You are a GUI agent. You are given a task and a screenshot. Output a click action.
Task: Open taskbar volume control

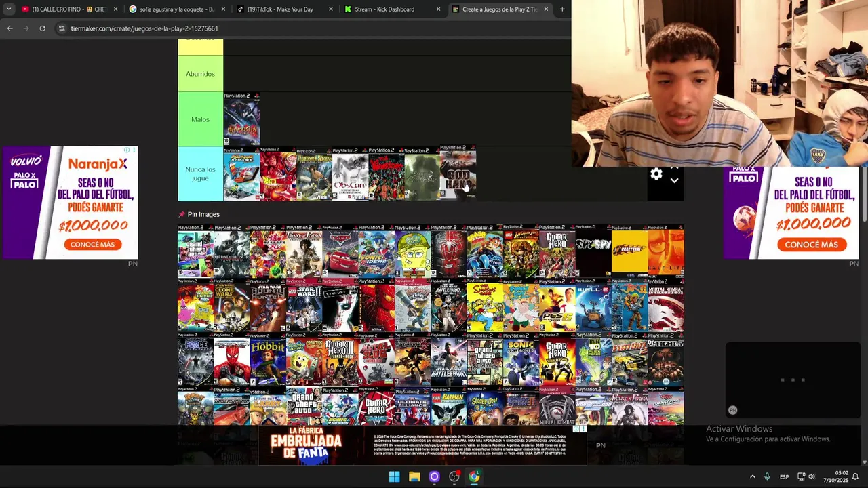tap(812, 476)
